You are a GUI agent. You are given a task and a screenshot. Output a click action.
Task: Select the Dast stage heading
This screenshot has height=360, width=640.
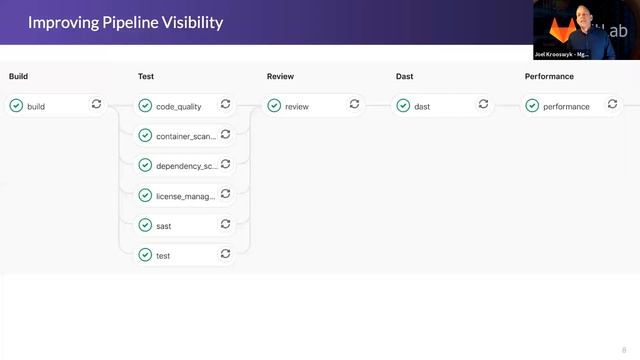coord(404,76)
